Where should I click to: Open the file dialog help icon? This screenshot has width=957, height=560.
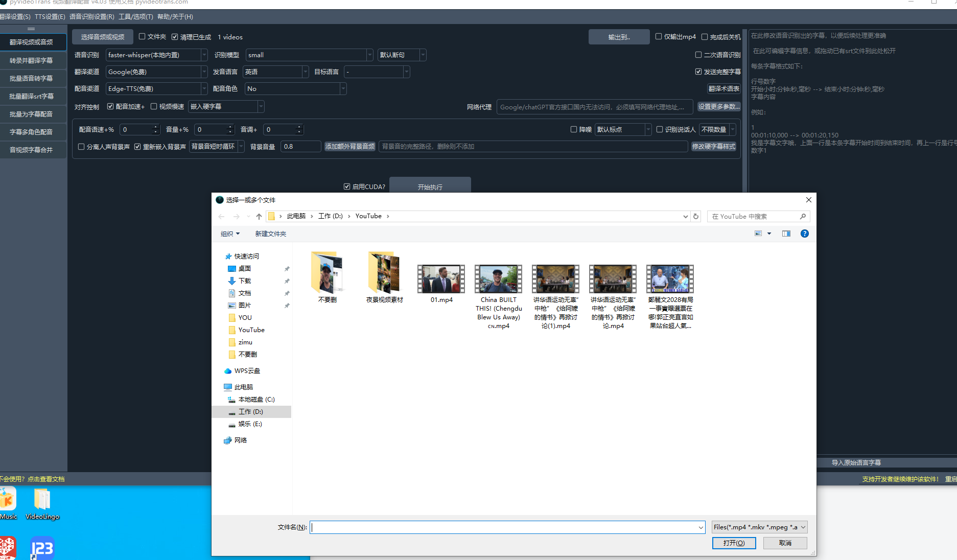[804, 234]
